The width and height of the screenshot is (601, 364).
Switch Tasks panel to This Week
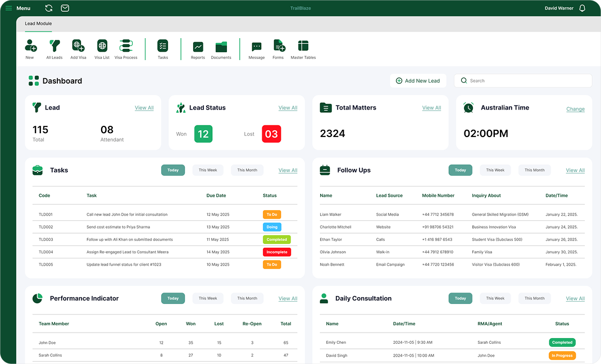pos(207,170)
